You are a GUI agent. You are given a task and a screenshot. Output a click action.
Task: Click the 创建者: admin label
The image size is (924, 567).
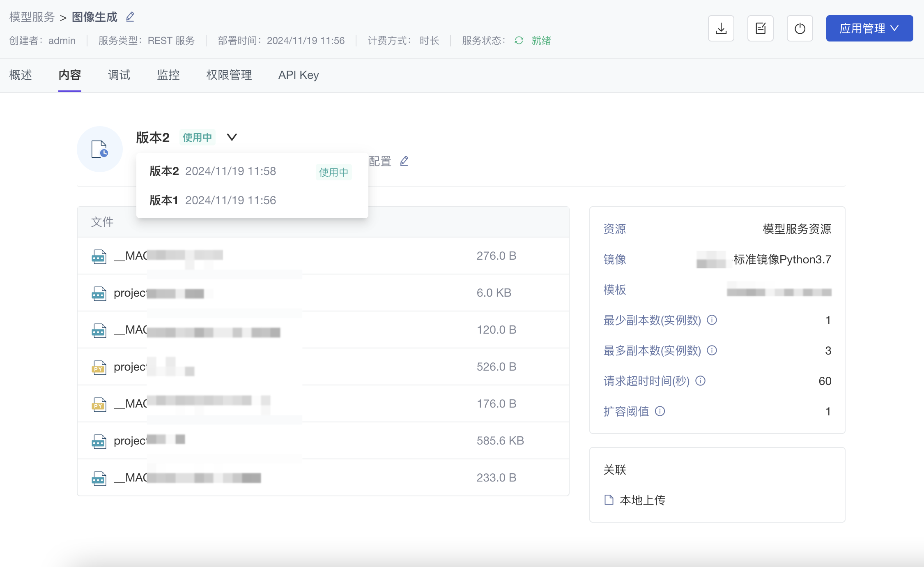[x=42, y=40]
